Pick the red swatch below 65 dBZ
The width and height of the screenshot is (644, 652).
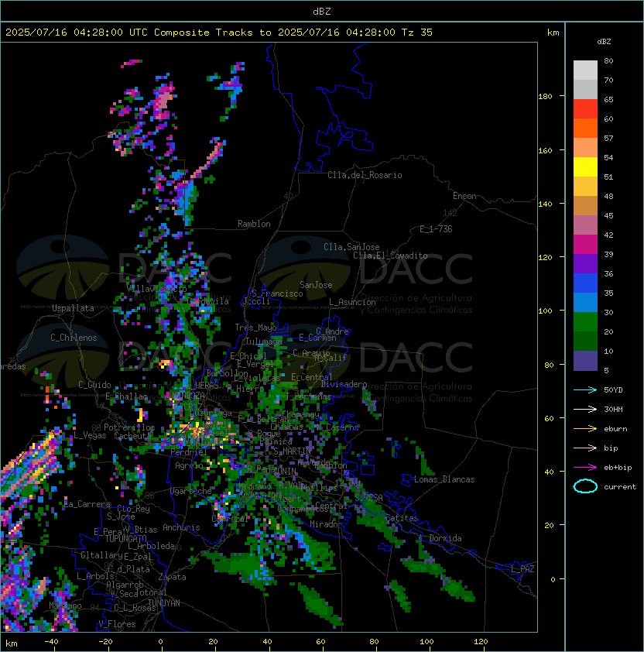[x=585, y=109]
